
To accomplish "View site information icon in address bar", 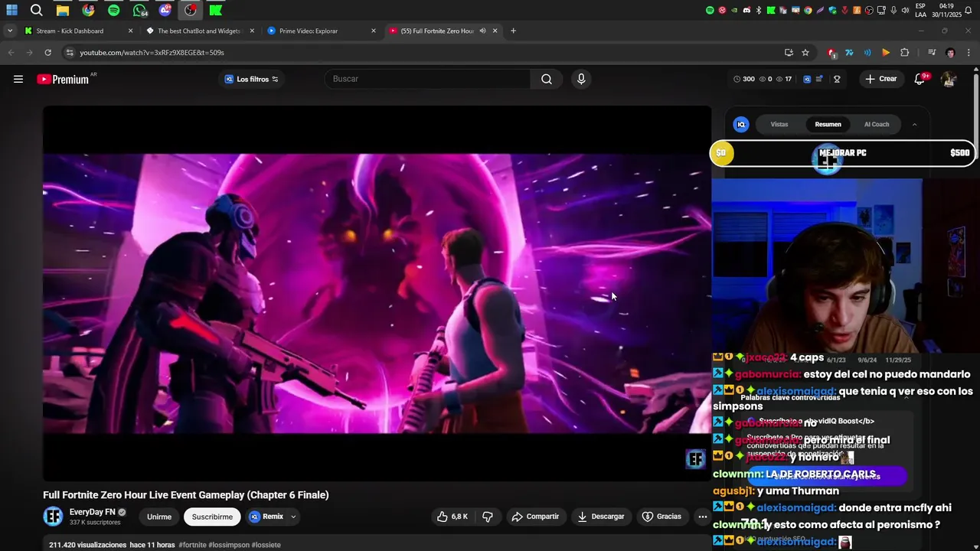I will (x=69, y=53).
